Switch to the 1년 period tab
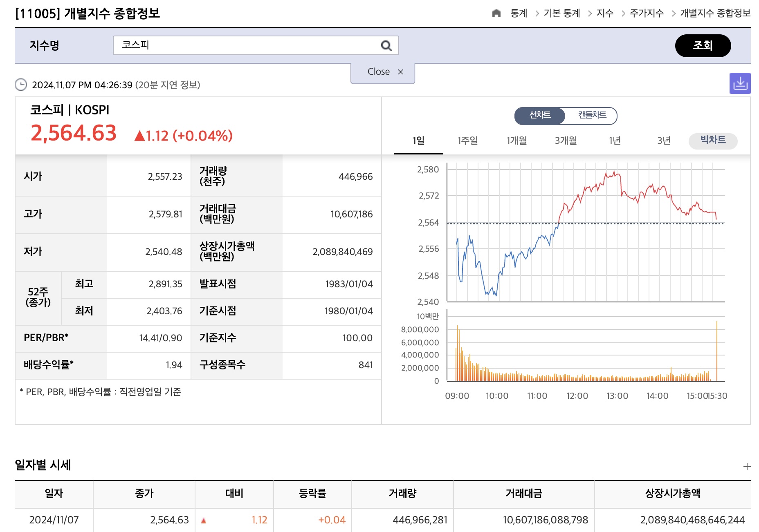The height and width of the screenshot is (532, 759). [615, 141]
